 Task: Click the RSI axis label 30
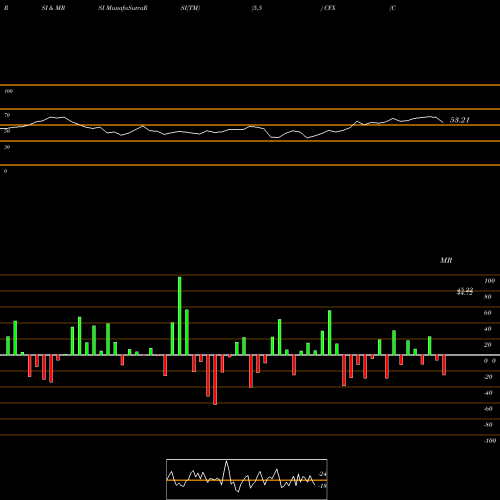click(x=7, y=147)
